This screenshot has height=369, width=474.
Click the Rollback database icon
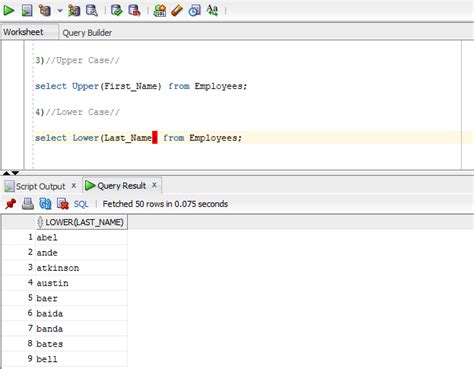point(134,10)
